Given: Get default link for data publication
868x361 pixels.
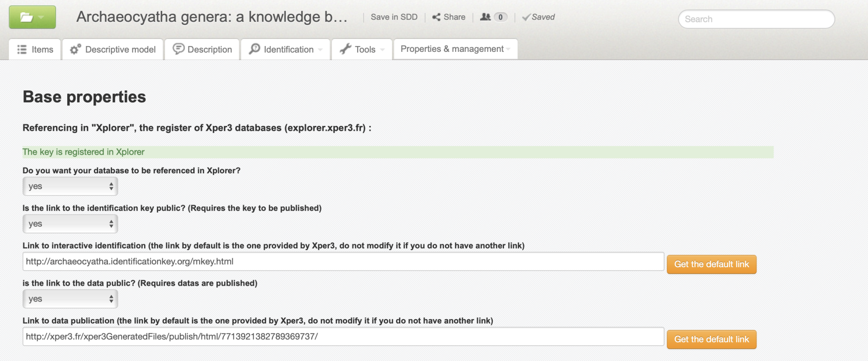Looking at the screenshot, I should coord(711,339).
